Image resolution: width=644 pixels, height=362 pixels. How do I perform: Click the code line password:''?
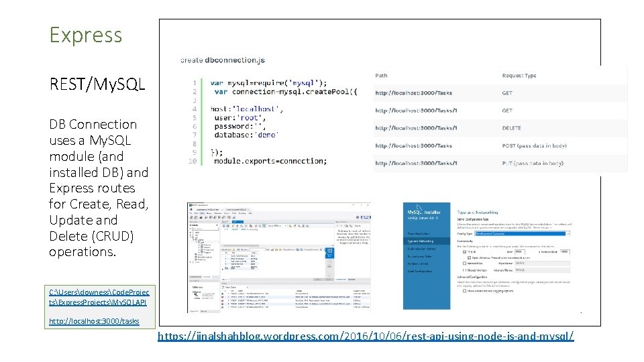coord(240,127)
